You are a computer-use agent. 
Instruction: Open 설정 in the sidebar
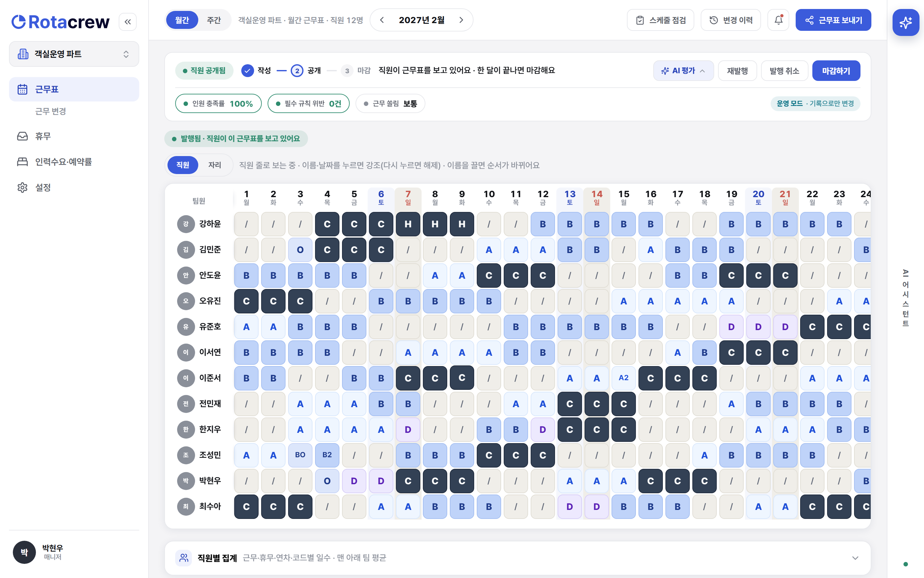click(74, 187)
